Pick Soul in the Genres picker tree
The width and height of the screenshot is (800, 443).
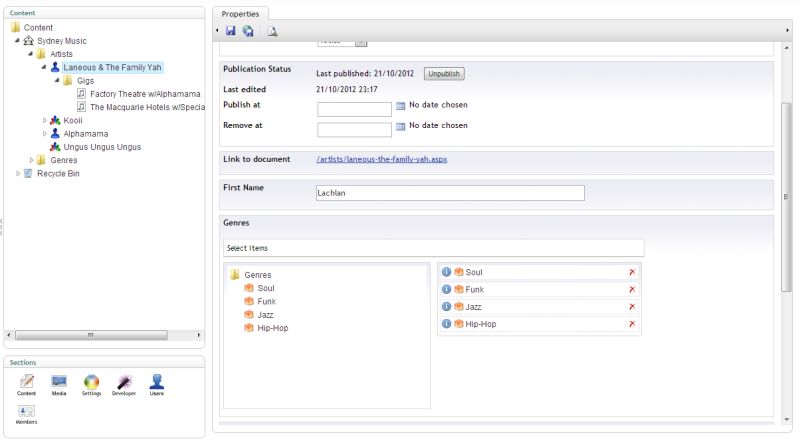[266, 288]
